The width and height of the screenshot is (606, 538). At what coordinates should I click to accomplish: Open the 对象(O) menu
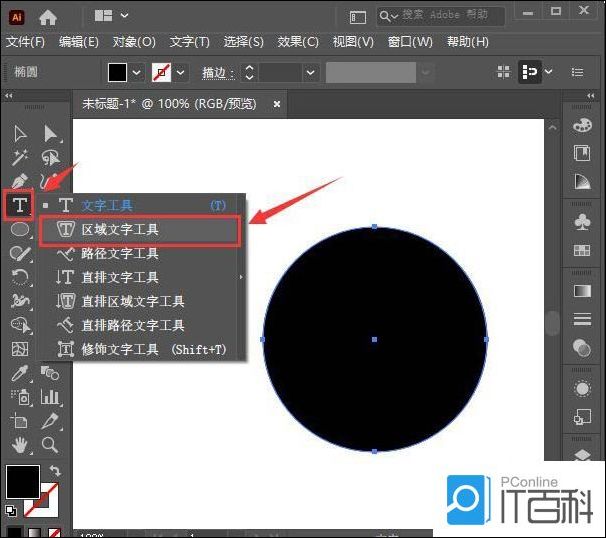pyautogui.click(x=134, y=41)
